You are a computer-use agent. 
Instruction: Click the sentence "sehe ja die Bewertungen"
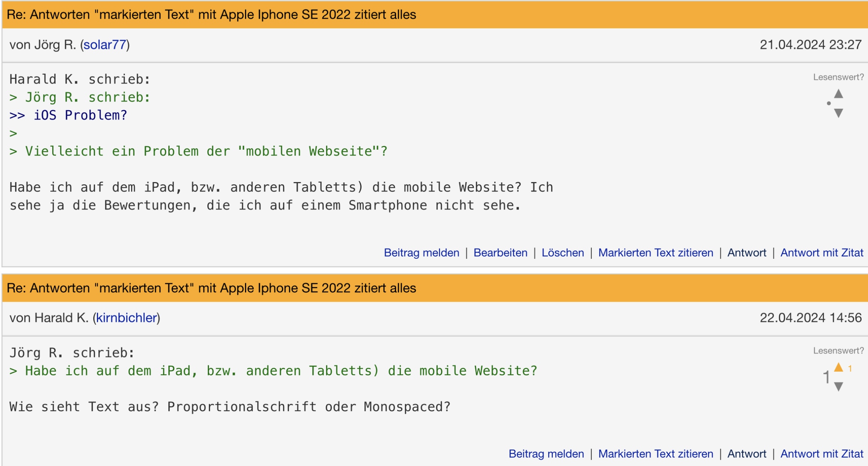point(265,205)
